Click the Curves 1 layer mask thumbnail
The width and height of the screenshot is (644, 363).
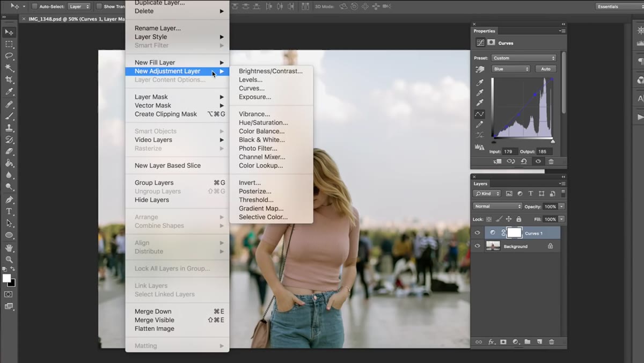514,233
